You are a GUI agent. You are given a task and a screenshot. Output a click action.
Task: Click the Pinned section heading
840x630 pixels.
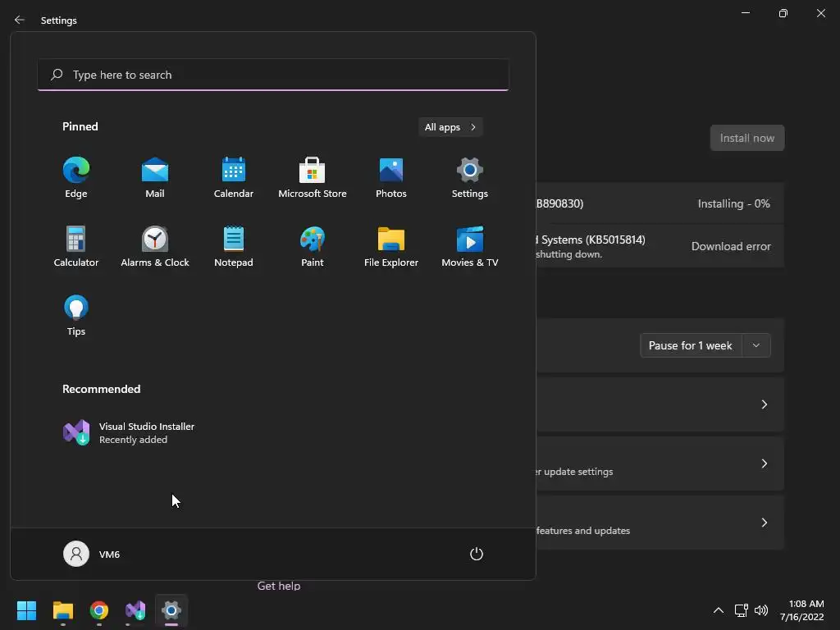click(x=80, y=126)
